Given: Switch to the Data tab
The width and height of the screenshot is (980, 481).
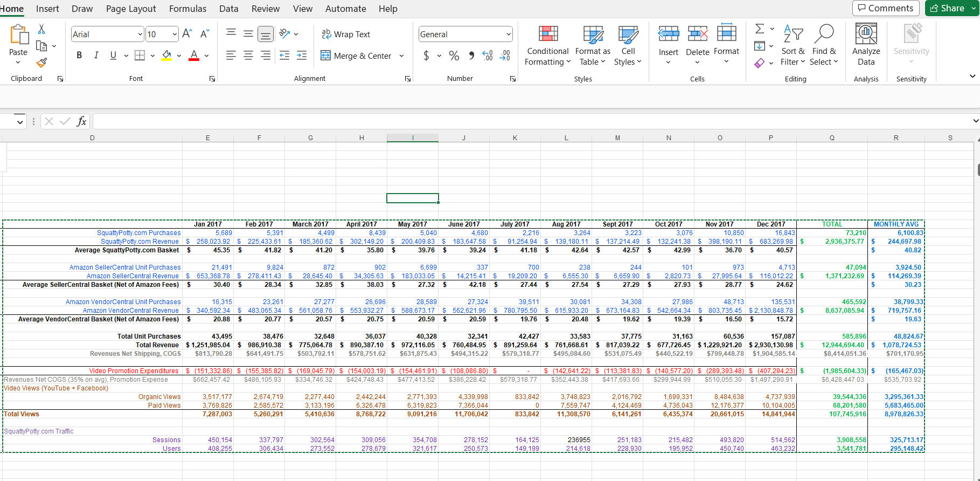Looking at the screenshot, I should [x=228, y=9].
